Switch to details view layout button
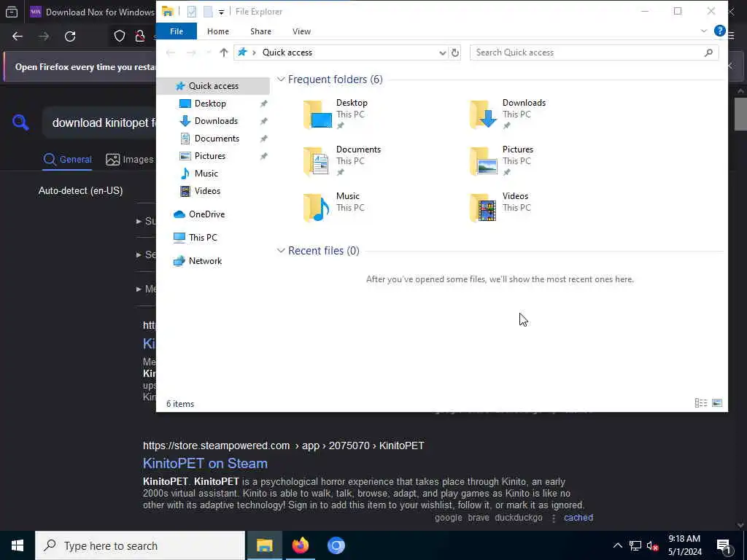Viewport: 747px width, 560px height. click(x=701, y=403)
